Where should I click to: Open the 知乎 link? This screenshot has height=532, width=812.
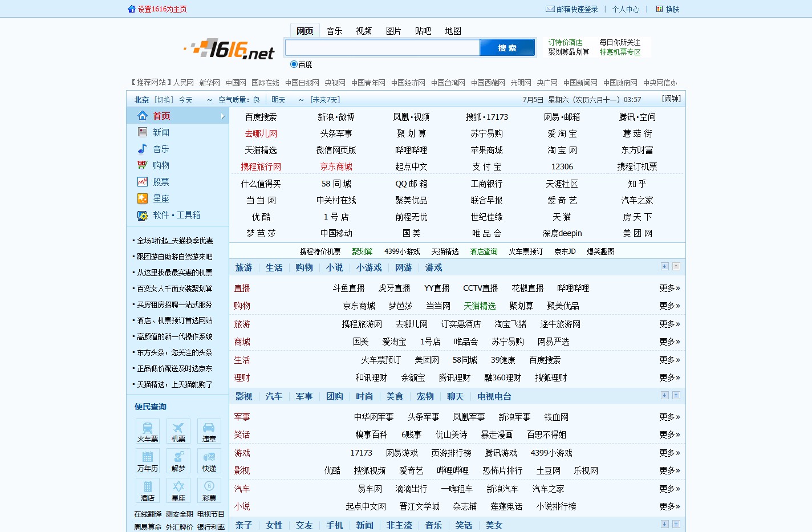(x=638, y=184)
